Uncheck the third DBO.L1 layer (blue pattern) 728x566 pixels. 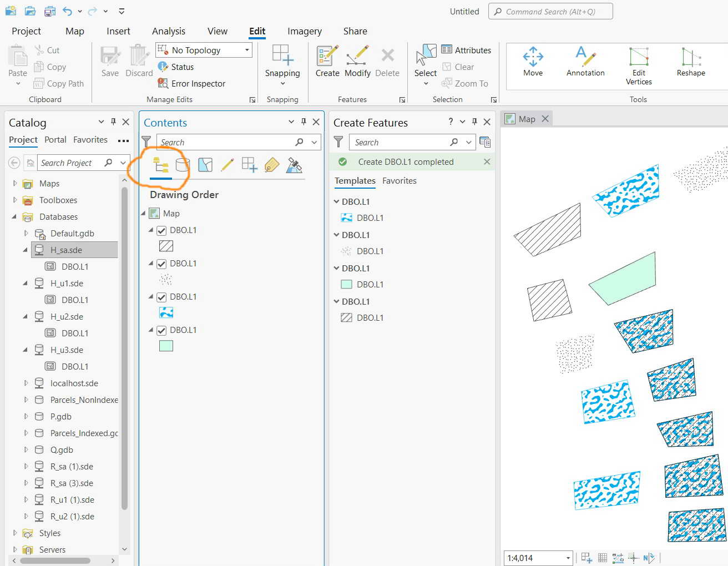(x=161, y=297)
